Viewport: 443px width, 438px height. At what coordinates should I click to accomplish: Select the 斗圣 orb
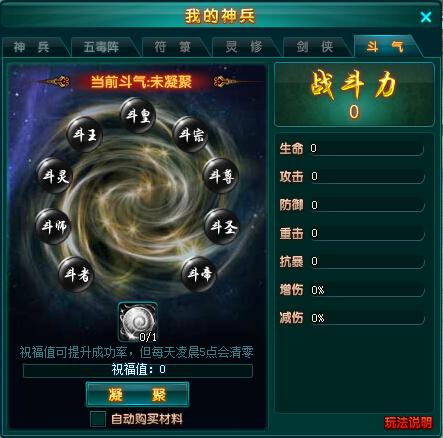click(223, 227)
